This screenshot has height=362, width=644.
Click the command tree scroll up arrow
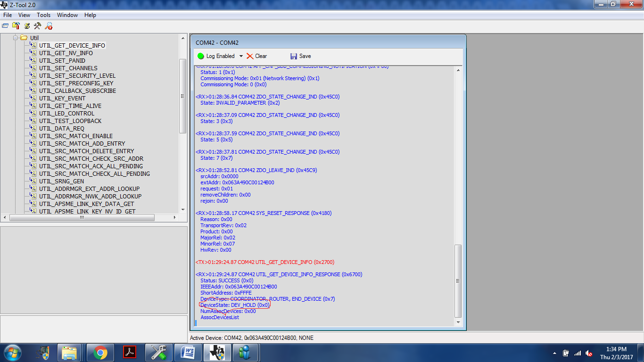(183, 38)
